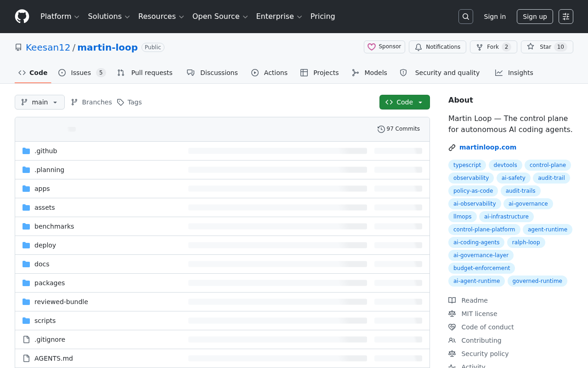Switch to the Discussions tab
588x368 pixels.
(x=212, y=73)
